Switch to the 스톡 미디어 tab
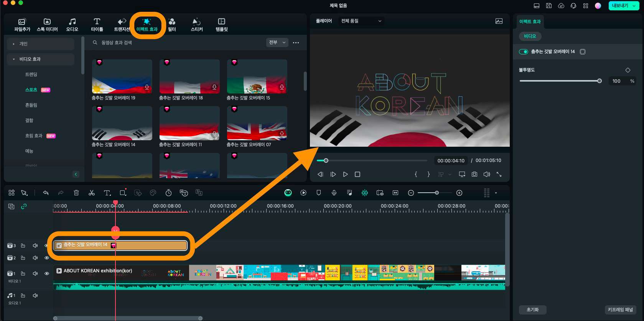 point(47,25)
